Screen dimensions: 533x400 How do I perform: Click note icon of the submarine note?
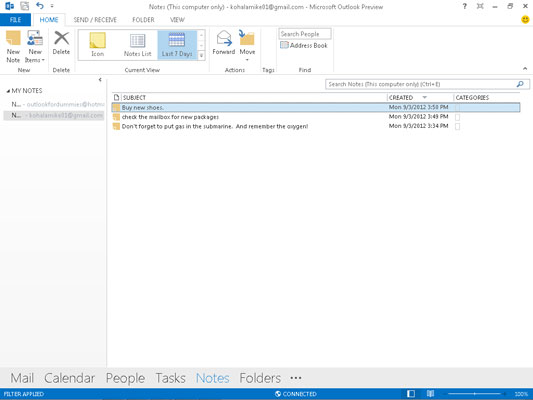pyautogui.click(x=116, y=126)
